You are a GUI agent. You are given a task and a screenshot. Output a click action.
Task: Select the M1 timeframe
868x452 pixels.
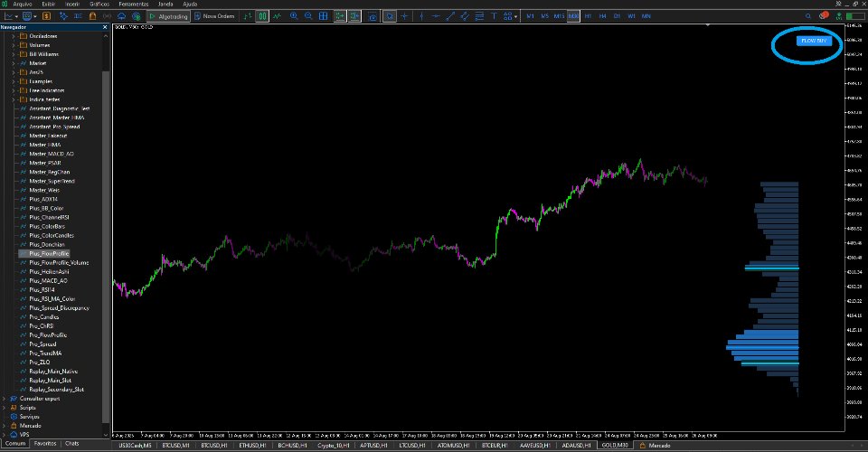click(531, 16)
